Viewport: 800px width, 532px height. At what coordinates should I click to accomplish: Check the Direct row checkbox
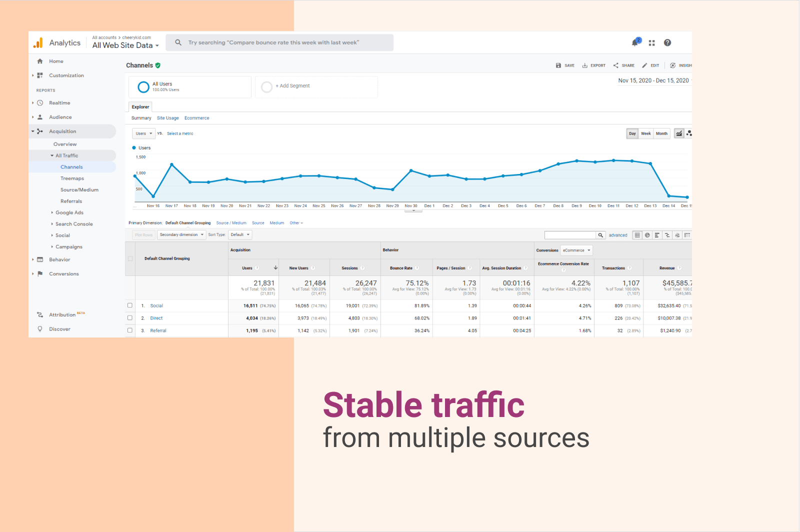pos(130,318)
